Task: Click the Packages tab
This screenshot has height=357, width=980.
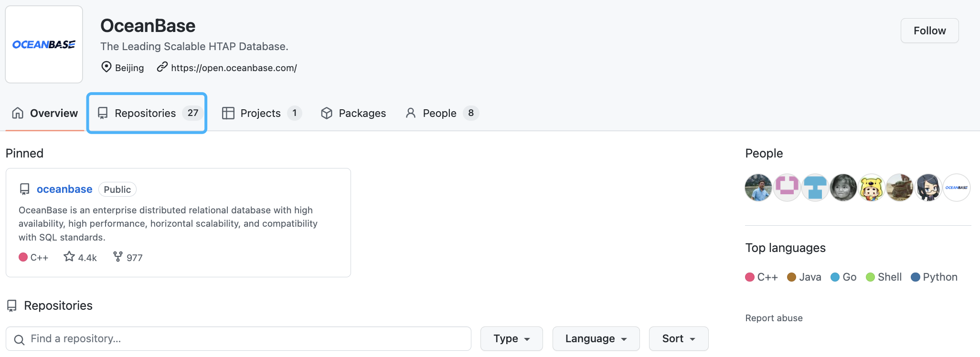Action: [353, 113]
